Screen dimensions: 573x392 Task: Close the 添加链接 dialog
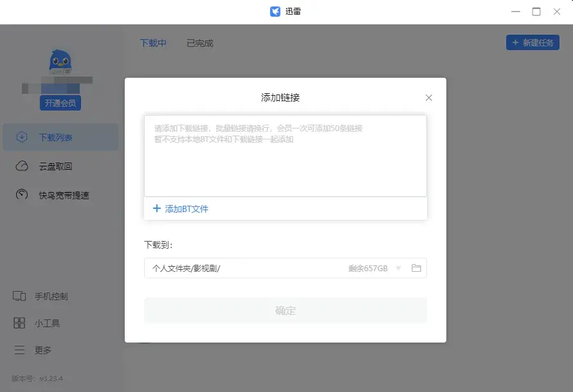[429, 98]
